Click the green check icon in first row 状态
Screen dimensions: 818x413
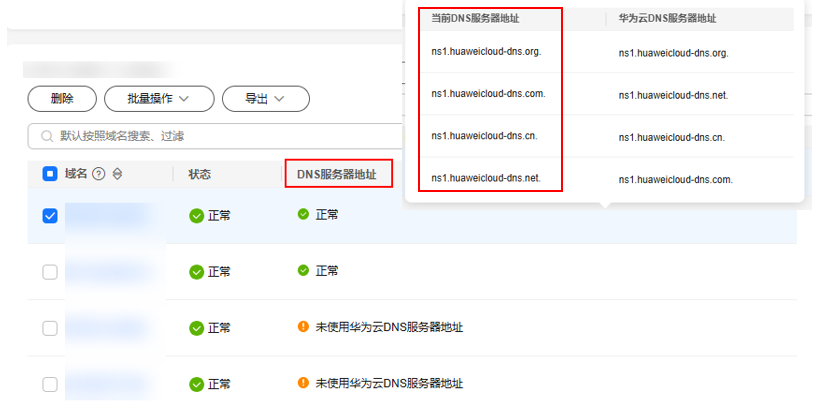(196, 215)
